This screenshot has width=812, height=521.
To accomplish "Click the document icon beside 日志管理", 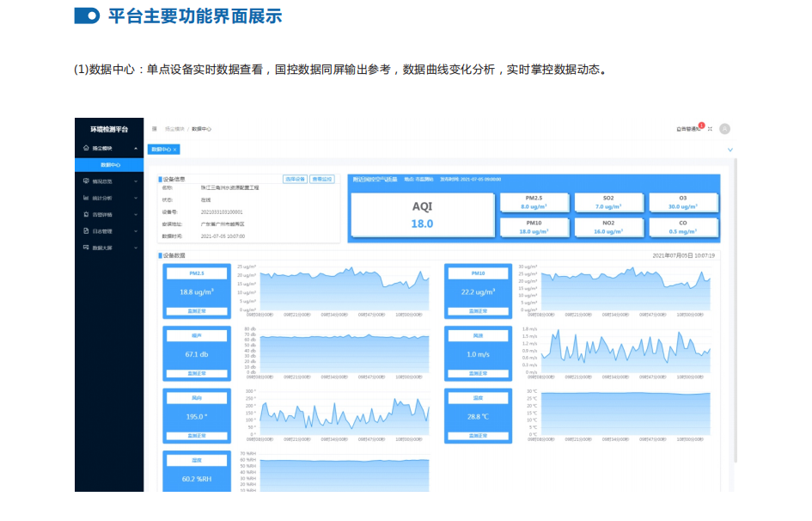I will pos(86,231).
